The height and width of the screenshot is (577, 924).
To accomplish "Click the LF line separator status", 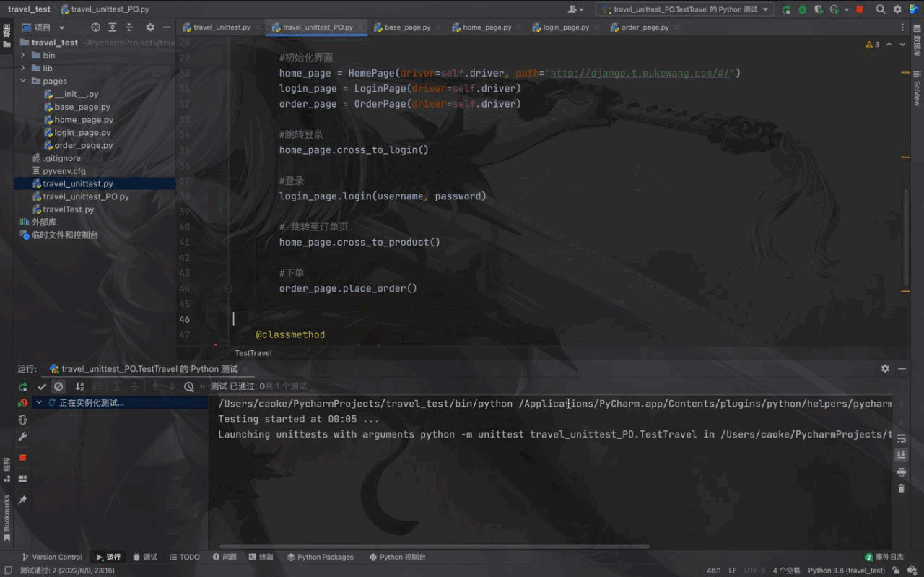I will pos(733,570).
